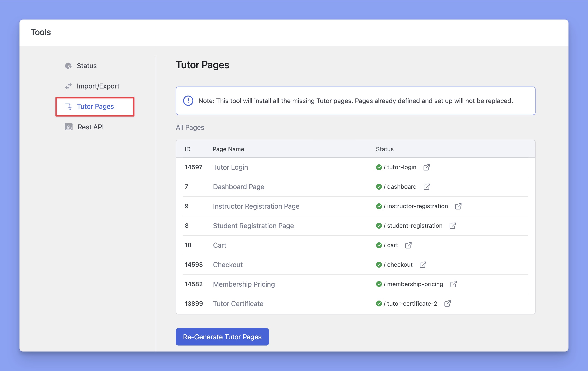Click the Import/Export arrows icon
588x371 pixels.
pyautogui.click(x=68, y=86)
